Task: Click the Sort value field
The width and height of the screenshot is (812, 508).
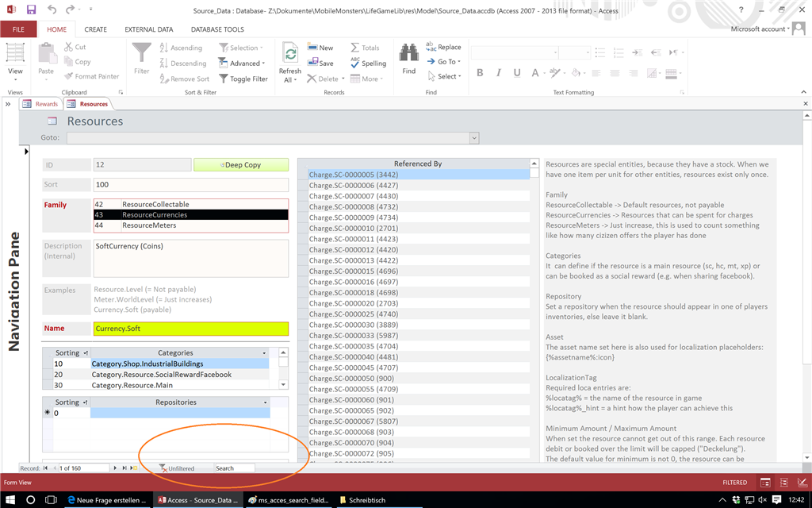Action: tap(191, 184)
